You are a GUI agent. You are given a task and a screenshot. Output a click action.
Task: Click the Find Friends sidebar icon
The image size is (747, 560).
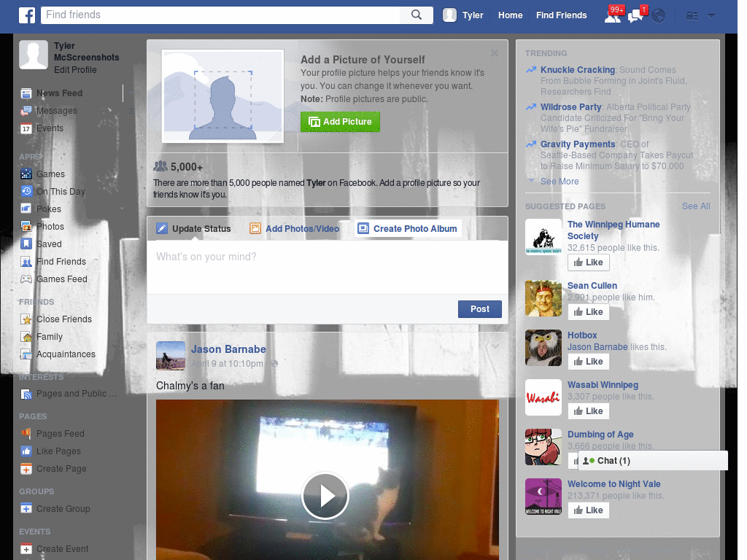pyautogui.click(x=26, y=262)
